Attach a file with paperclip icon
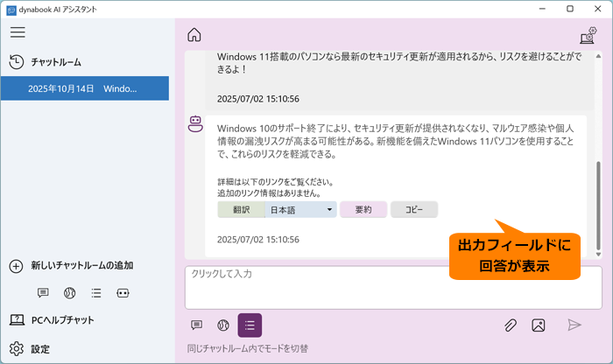 coord(511,325)
